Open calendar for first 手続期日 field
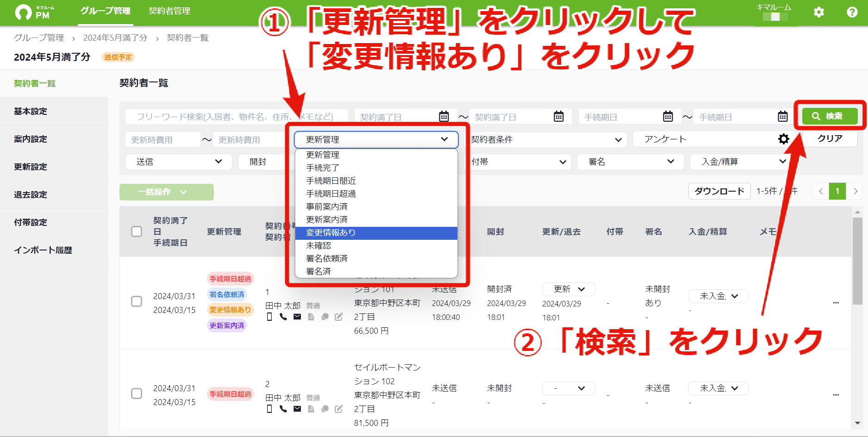 (x=668, y=116)
